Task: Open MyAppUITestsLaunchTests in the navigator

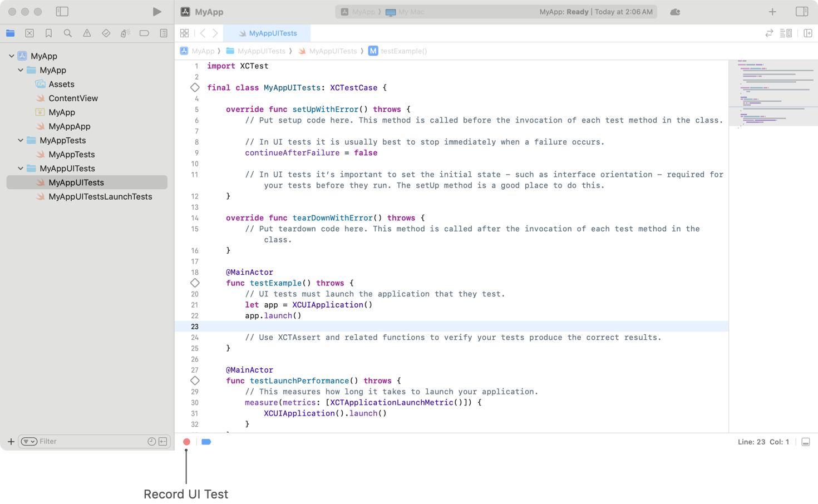Action: pyautogui.click(x=100, y=197)
